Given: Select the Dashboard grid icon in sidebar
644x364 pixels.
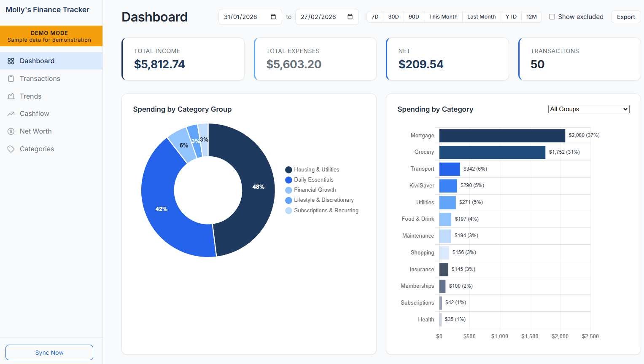Looking at the screenshot, I should click(11, 61).
